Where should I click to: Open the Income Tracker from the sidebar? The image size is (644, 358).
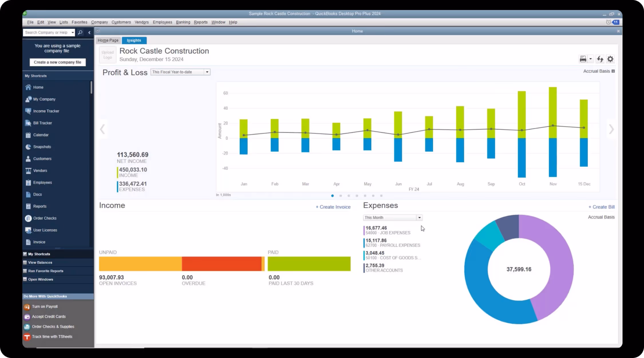click(46, 111)
